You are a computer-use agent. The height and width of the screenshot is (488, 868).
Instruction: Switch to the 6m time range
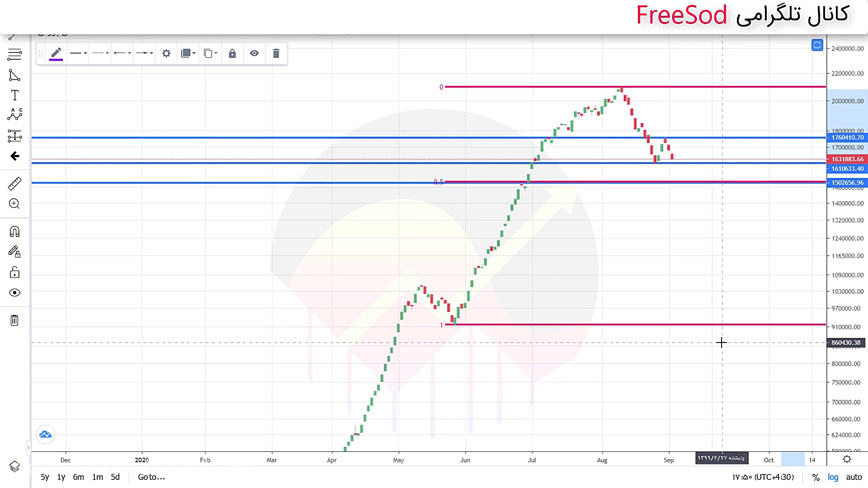click(78, 477)
